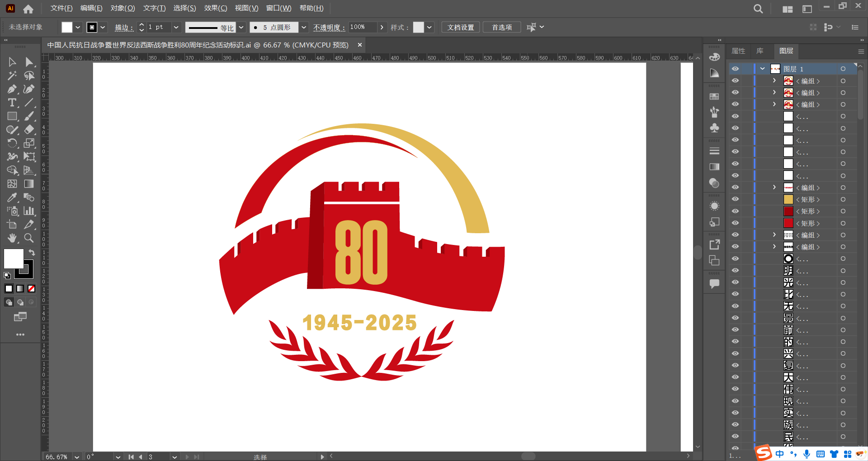Select the Rectangle tool

click(12, 116)
